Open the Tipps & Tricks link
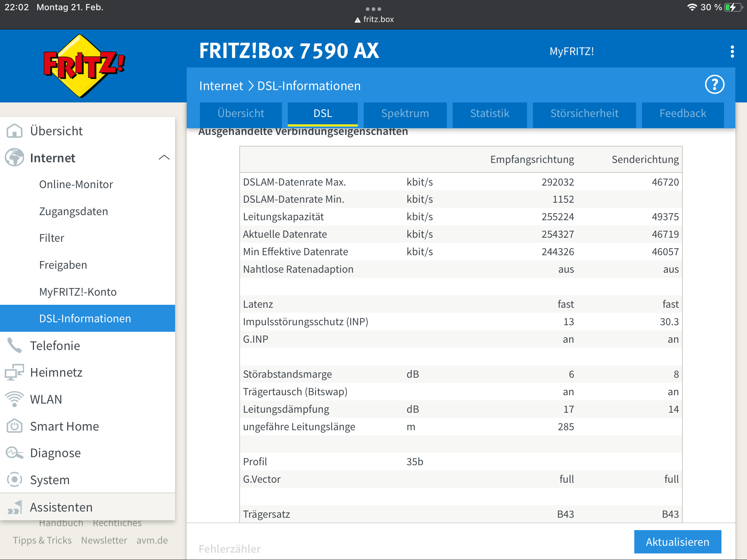The width and height of the screenshot is (747, 560). pyautogui.click(x=42, y=540)
